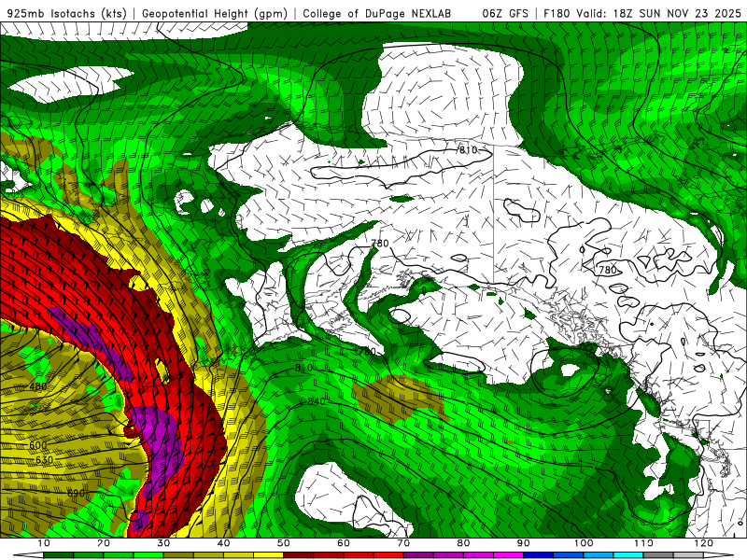This screenshot has width=747, height=560.
Task: Click the 690 height contour label
Action: point(76,493)
